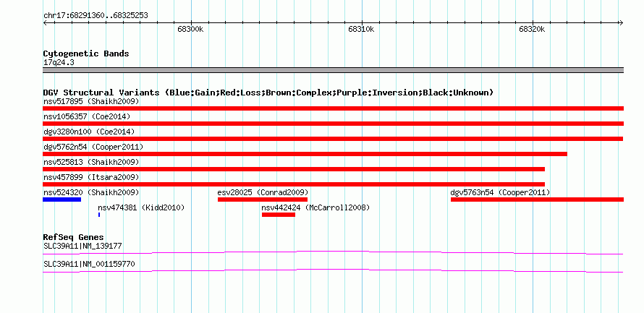Click the magenta transcript line for NM_139177
This screenshot has width=644, height=313.
(333, 253)
